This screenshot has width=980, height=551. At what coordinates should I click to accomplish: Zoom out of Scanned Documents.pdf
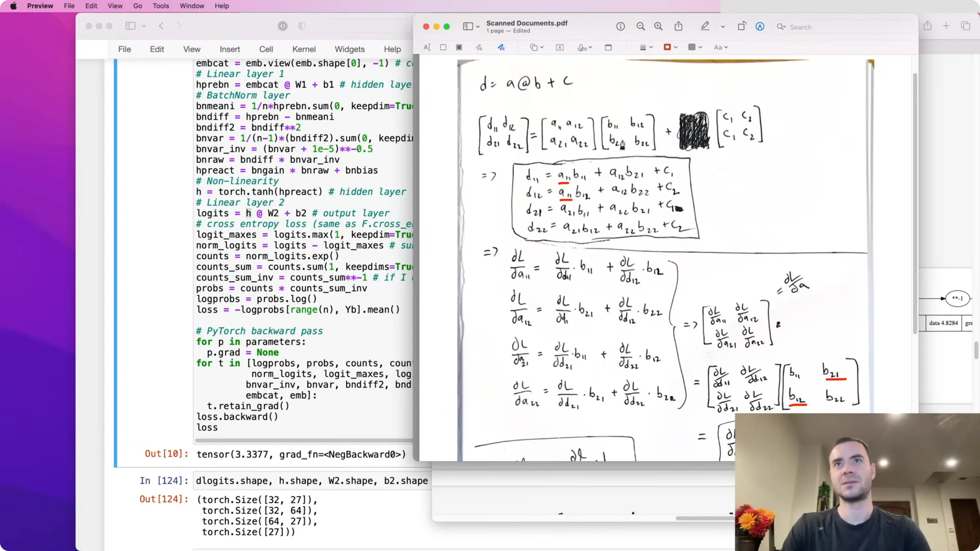pyautogui.click(x=641, y=26)
